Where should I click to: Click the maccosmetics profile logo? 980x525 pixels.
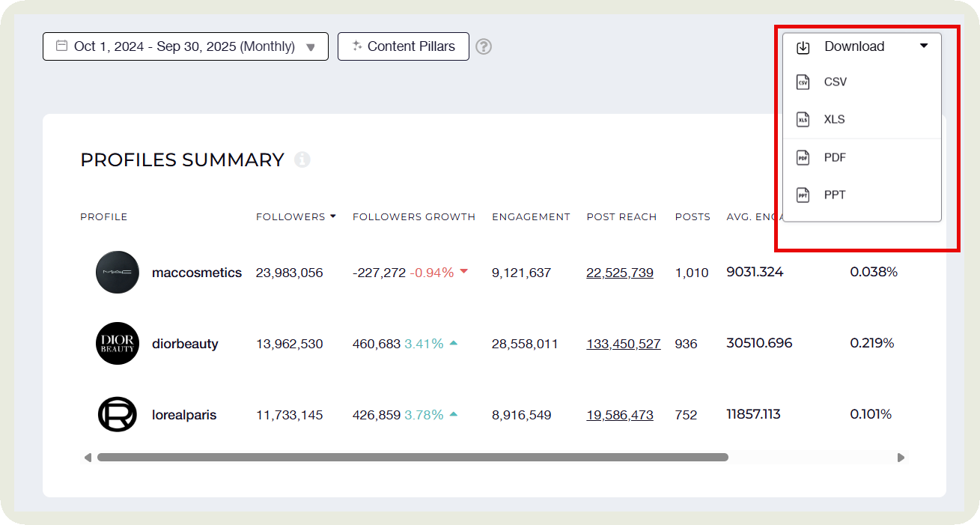tap(118, 273)
